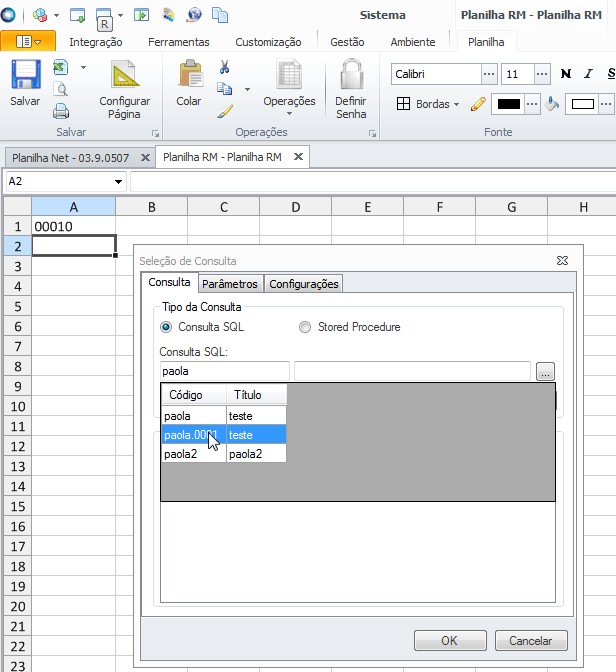Screen dimensions: 616x672
Task: Click the Bordas grid icon
Action: click(x=403, y=104)
